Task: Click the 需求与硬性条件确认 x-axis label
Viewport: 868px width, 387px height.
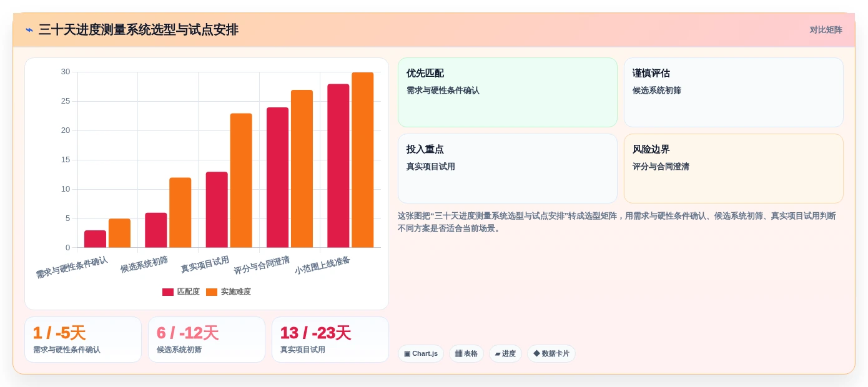Action: (x=72, y=267)
